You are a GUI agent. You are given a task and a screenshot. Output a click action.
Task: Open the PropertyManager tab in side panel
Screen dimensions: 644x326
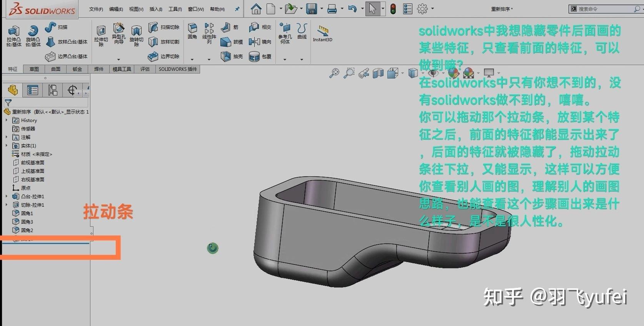point(33,90)
